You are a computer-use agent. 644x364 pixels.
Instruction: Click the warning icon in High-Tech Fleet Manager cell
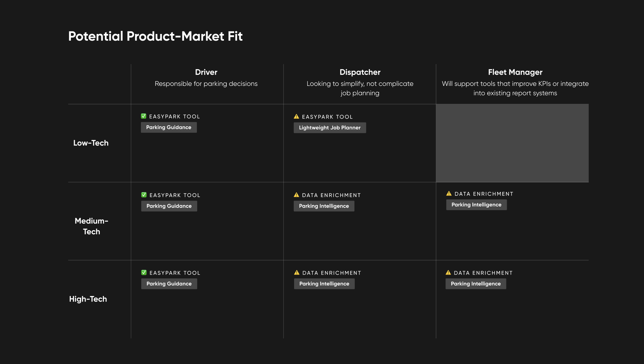[x=448, y=273]
